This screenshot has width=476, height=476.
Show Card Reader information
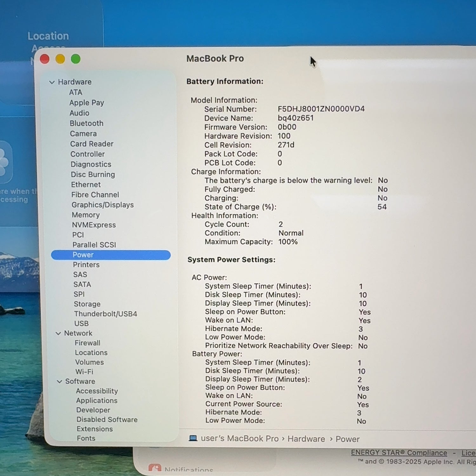pos(92,144)
